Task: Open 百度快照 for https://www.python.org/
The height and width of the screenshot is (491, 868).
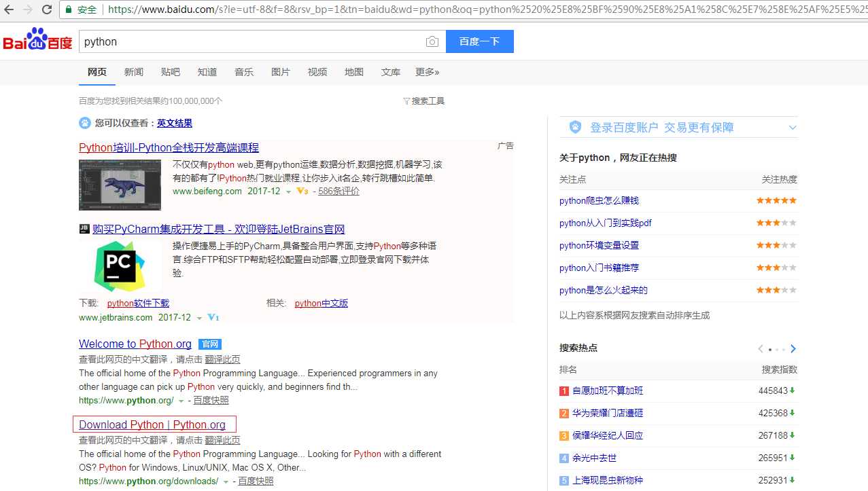Action: coord(211,400)
